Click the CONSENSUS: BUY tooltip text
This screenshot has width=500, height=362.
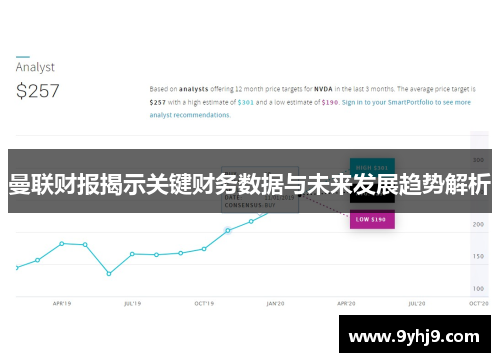coord(250,205)
